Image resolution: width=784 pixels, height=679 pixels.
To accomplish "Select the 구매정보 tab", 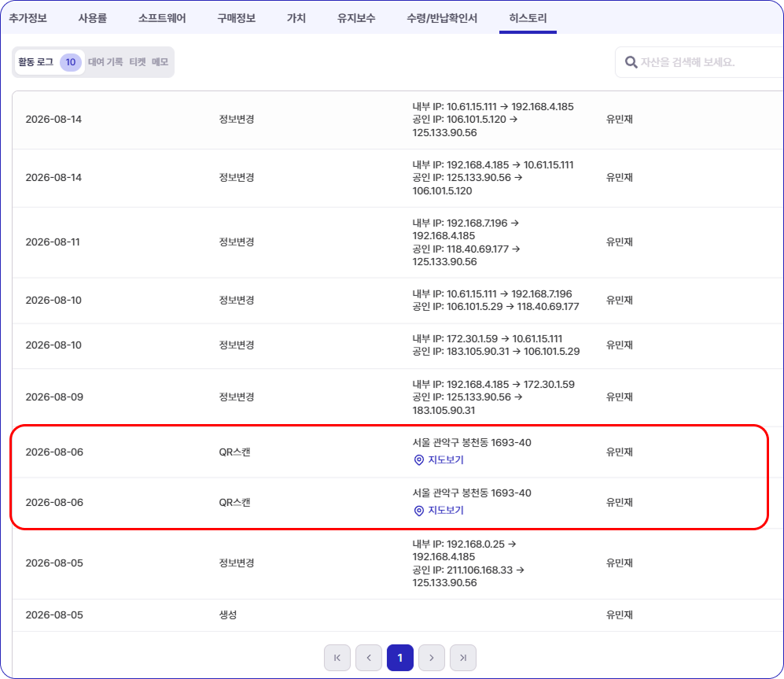I will pyautogui.click(x=237, y=19).
